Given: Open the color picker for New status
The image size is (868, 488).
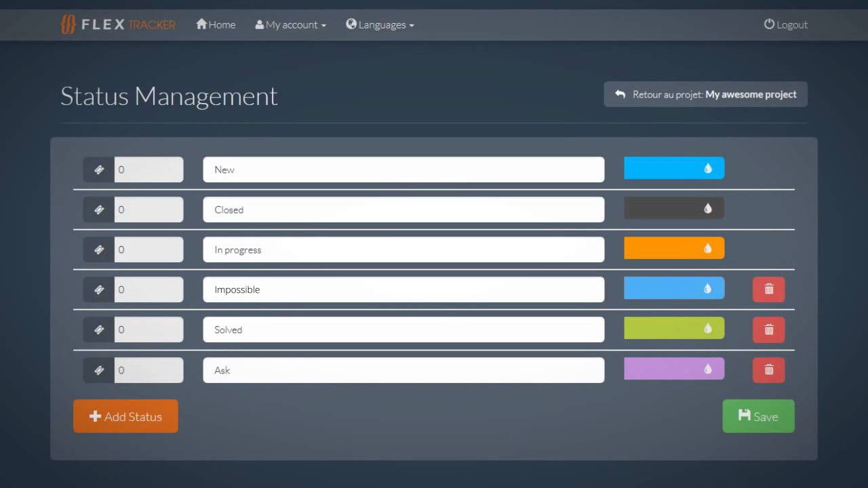Looking at the screenshot, I should (674, 168).
